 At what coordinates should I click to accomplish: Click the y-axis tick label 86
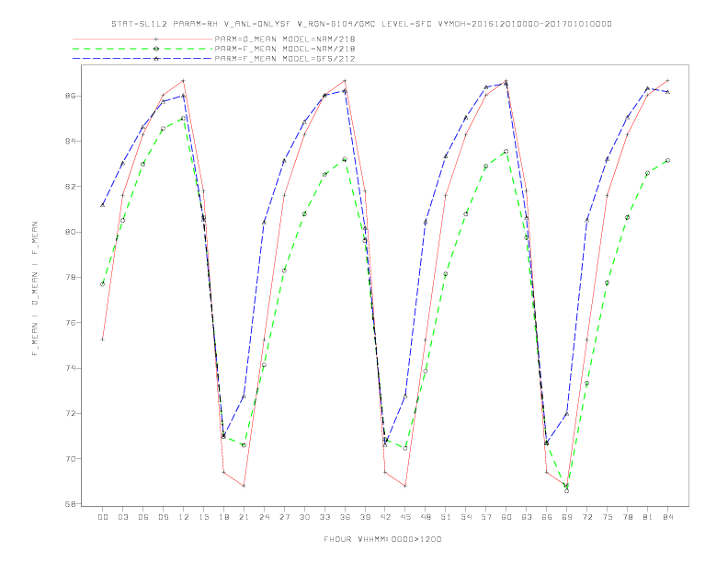point(68,96)
